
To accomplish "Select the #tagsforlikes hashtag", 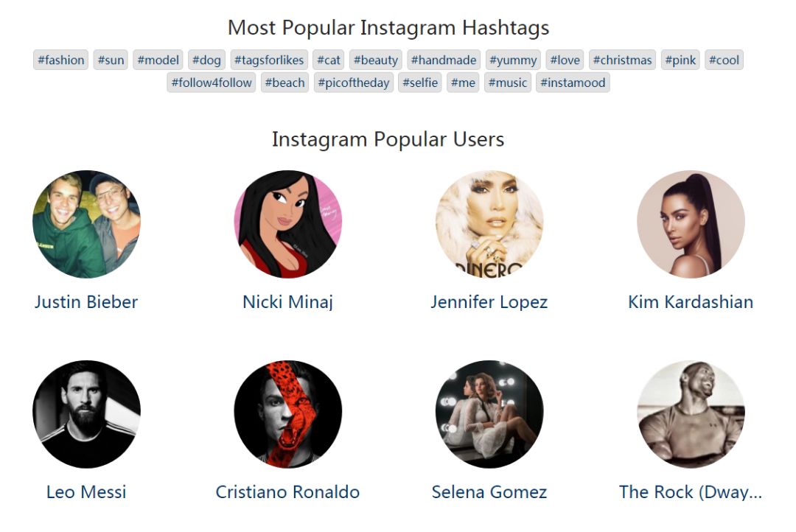I will [269, 60].
